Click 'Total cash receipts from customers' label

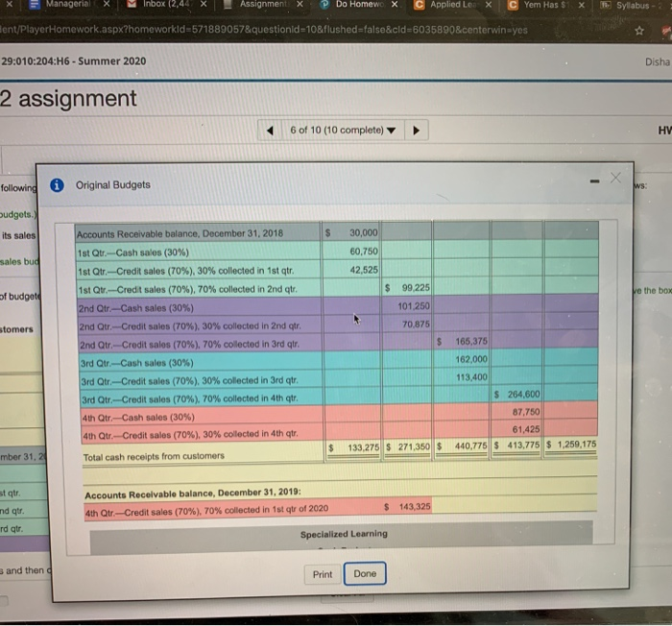[x=154, y=457]
